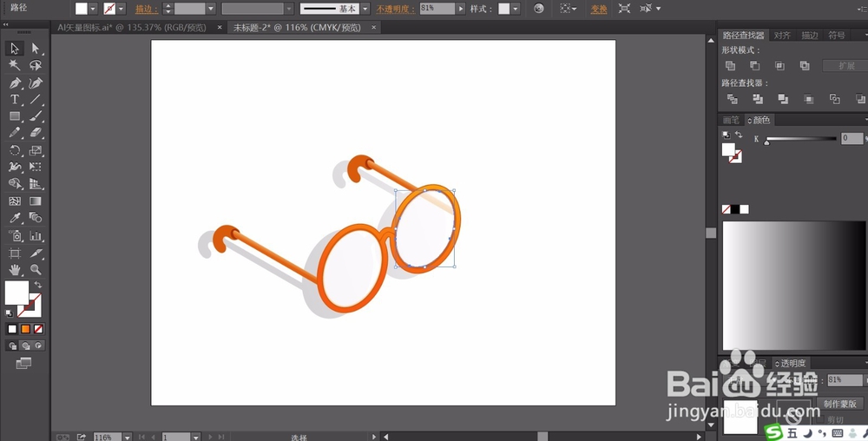Viewport: 868px width, 441px height.
Task: Swap fill and stroke in toolbox
Action: 37,285
